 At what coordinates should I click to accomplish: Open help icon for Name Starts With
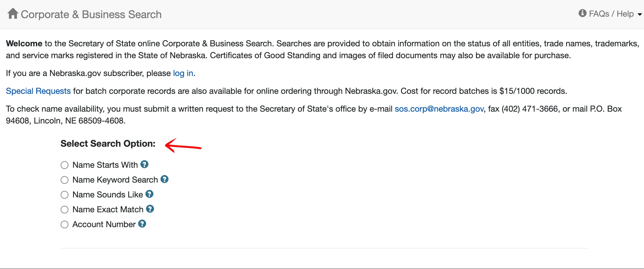[x=144, y=164]
